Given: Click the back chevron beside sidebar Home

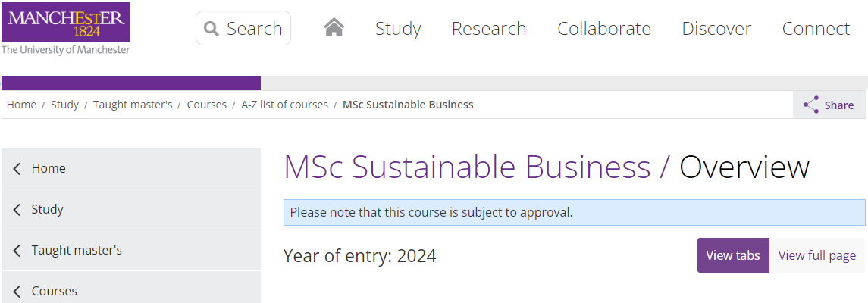Looking at the screenshot, I should tap(17, 169).
